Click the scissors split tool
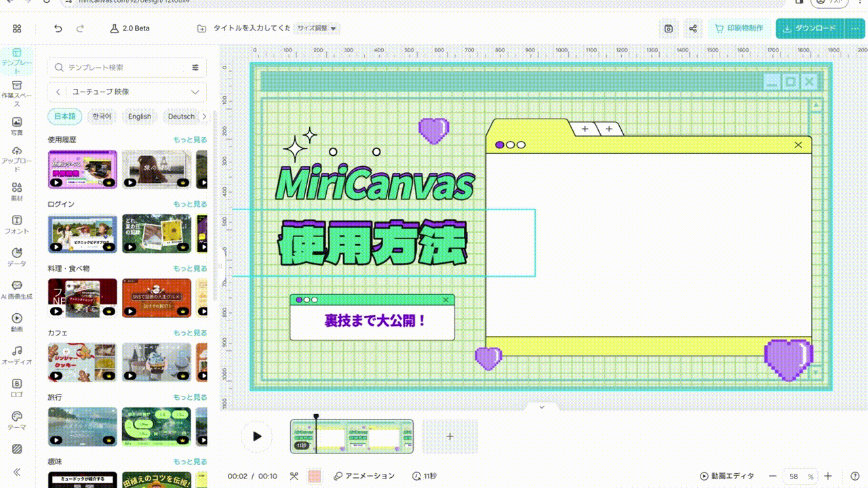Viewport: 868px width, 488px height. 294,476
